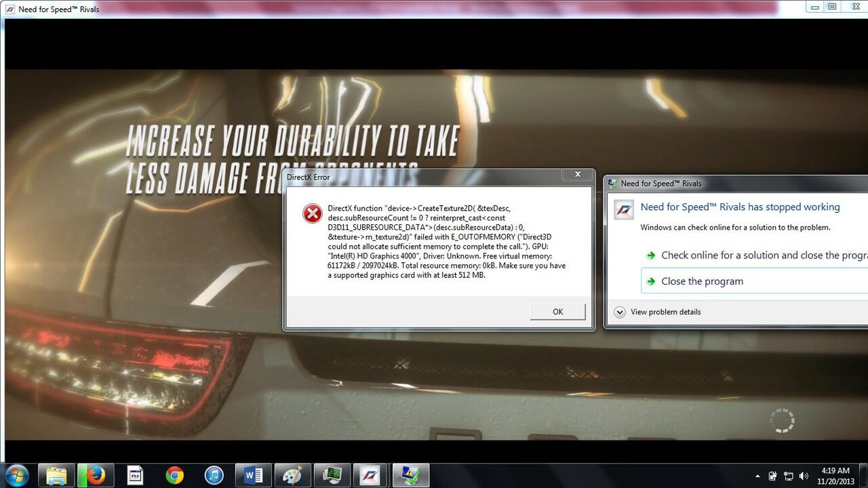Switch to Paint in the taskbar

[292, 476]
